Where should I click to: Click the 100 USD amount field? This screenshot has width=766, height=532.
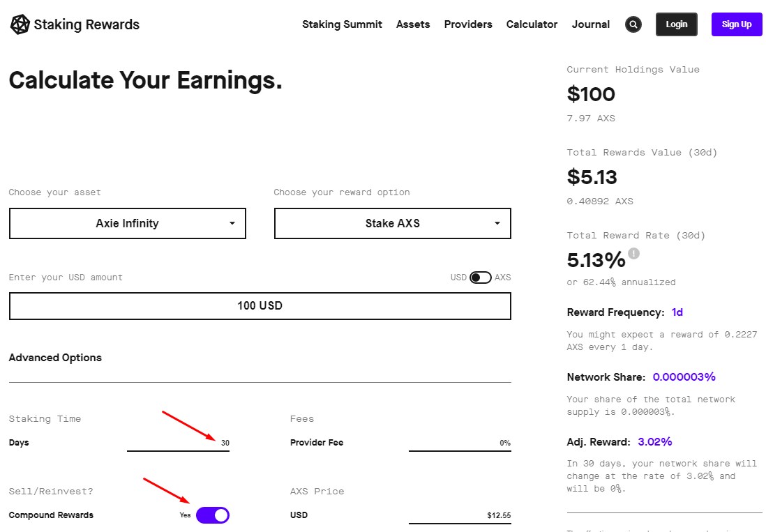[260, 306]
